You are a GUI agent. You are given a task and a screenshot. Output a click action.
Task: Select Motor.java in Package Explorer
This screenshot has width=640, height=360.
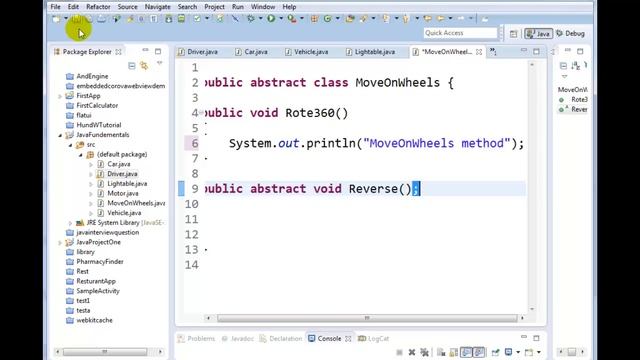point(123,193)
